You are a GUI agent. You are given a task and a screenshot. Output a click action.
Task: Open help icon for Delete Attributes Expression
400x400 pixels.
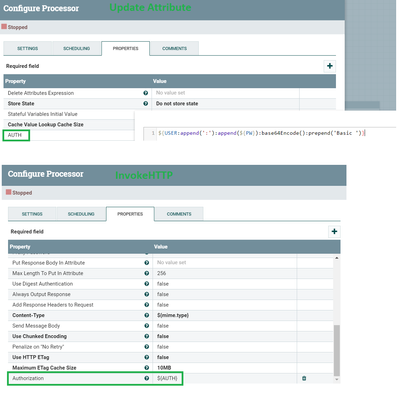point(146,93)
